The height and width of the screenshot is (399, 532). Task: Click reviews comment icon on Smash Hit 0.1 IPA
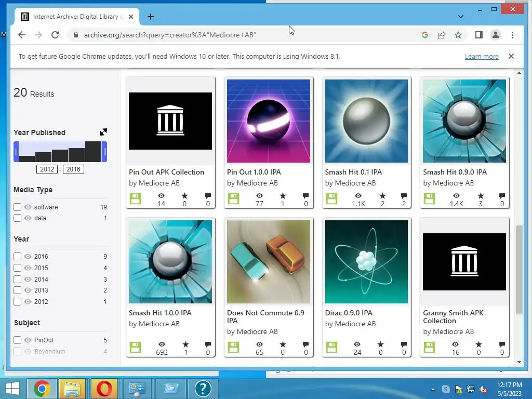coord(404,196)
